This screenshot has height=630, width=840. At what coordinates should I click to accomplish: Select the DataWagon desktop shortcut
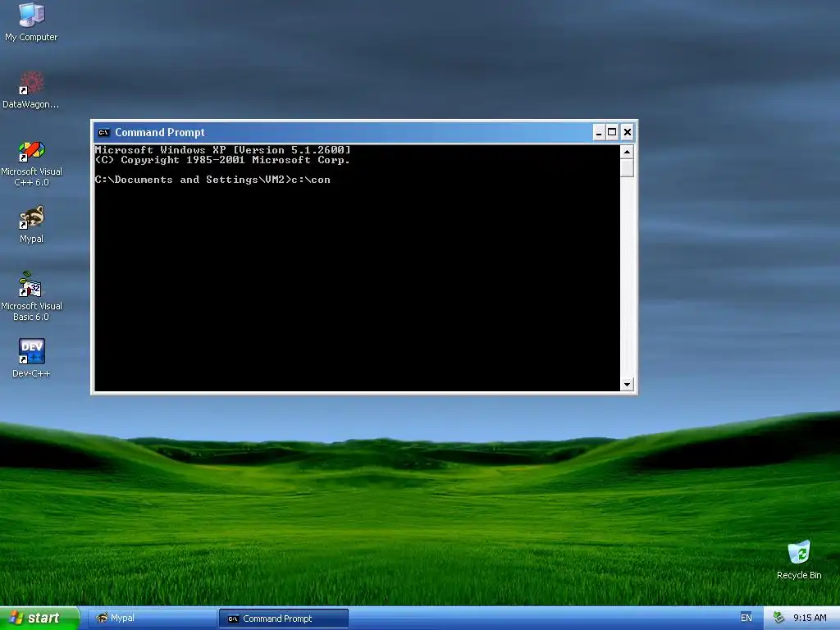pos(31,89)
